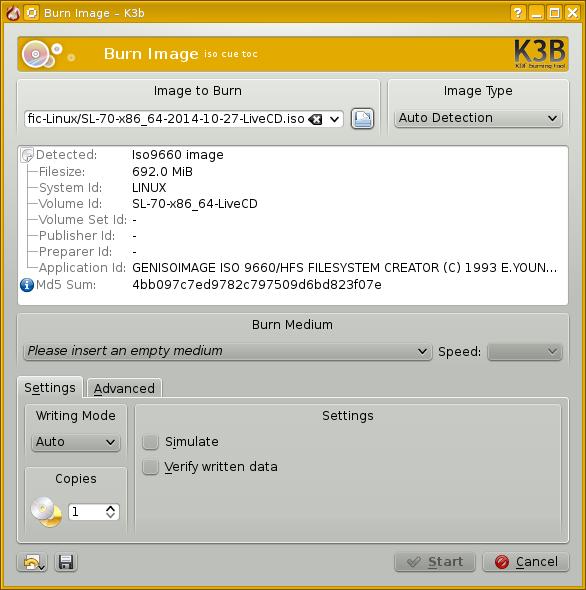The height and width of the screenshot is (590, 586).
Task: Select the Publisher Id row
Action: 292,236
